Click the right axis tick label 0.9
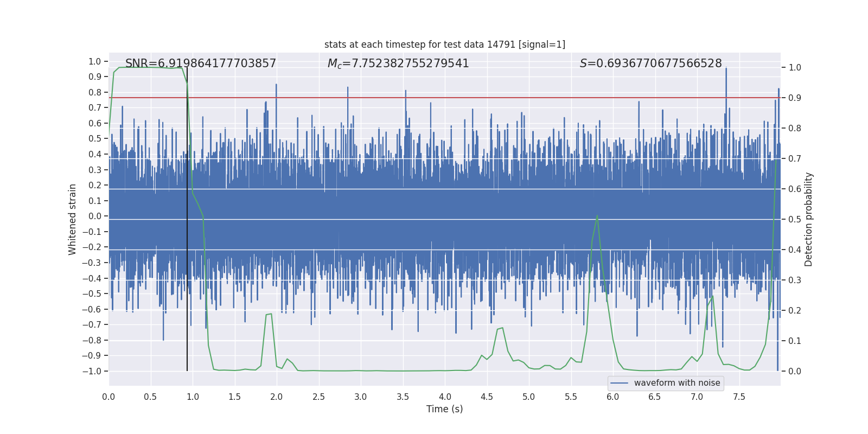 click(x=795, y=98)
